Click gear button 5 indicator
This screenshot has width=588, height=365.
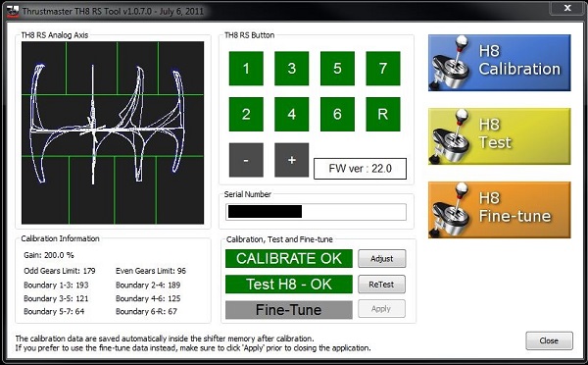click(337, 69)
